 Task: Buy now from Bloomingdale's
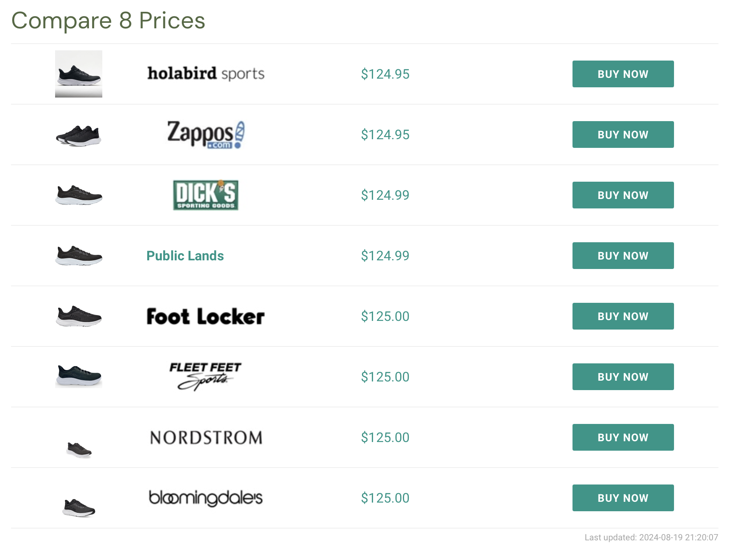tap(623, 498)
